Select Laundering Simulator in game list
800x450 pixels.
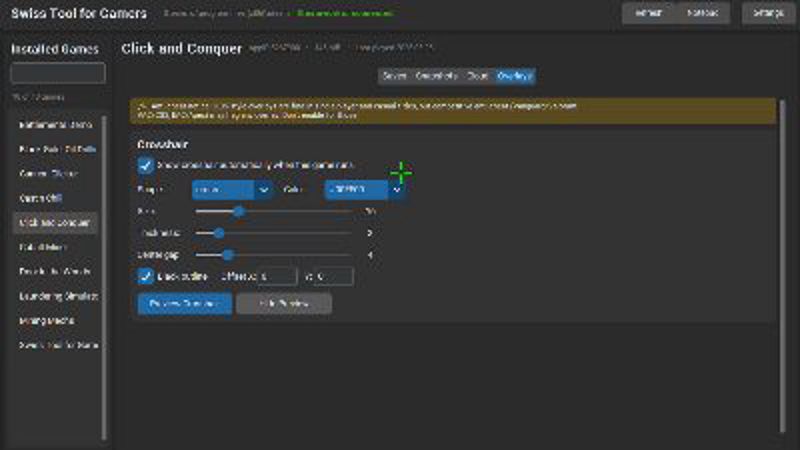tap(55, 296)
